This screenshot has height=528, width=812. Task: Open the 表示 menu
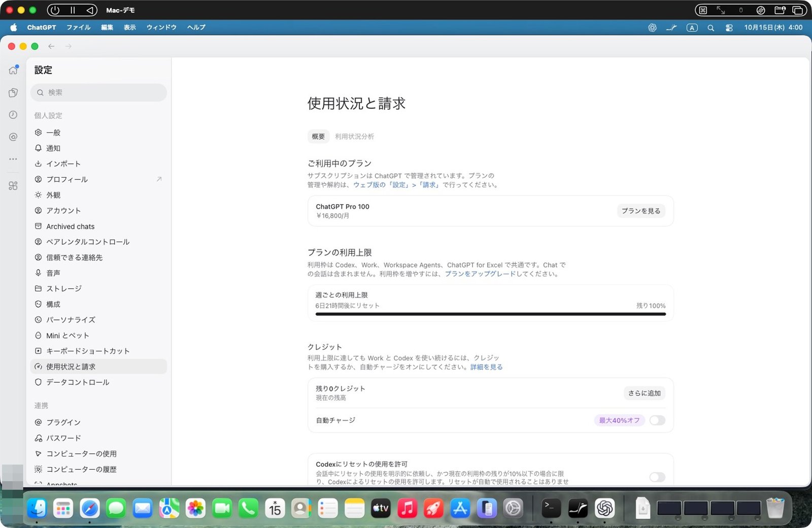pos(130,27)
